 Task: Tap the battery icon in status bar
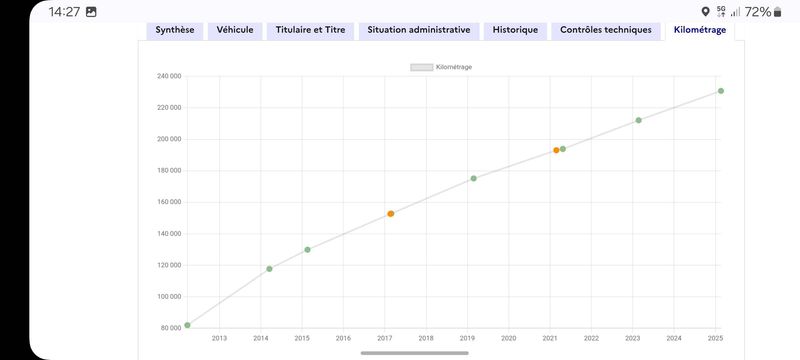click(x=778, y=12)
